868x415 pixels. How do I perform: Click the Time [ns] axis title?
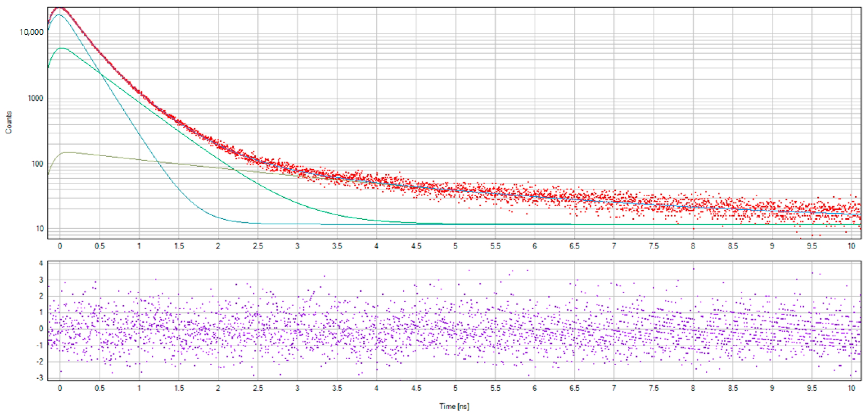point(454,406)
